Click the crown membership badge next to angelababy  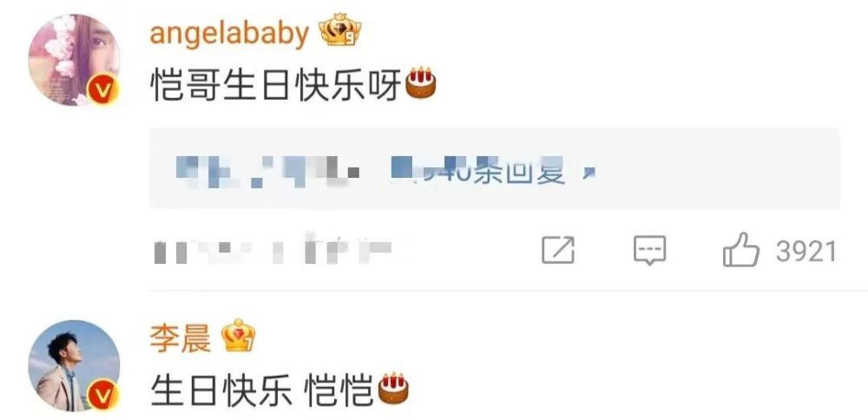(340, 31)
